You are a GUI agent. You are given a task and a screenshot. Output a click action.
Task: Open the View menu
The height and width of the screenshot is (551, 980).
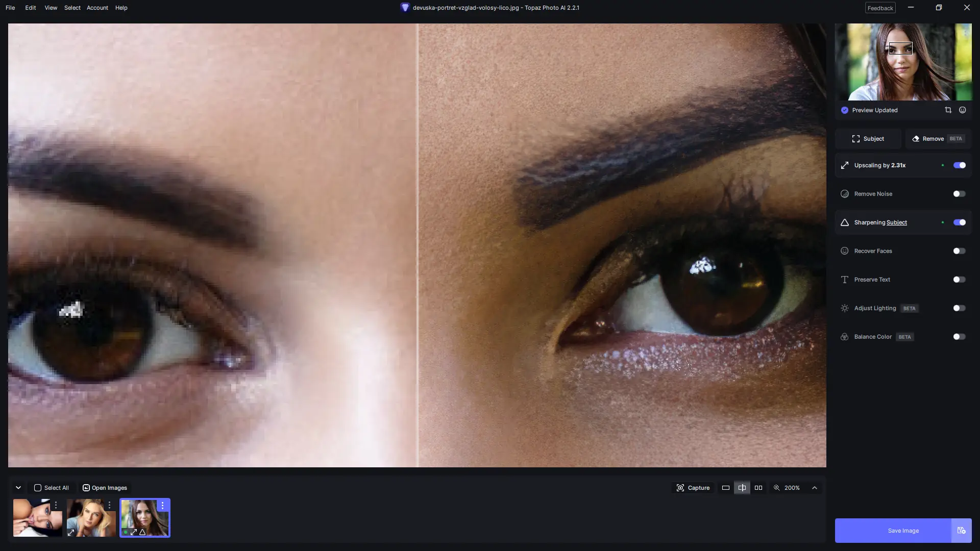point(51,8)
